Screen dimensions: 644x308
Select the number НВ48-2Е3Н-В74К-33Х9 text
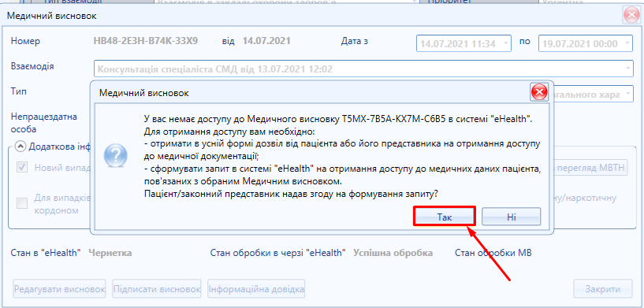[x=146, y=41]
